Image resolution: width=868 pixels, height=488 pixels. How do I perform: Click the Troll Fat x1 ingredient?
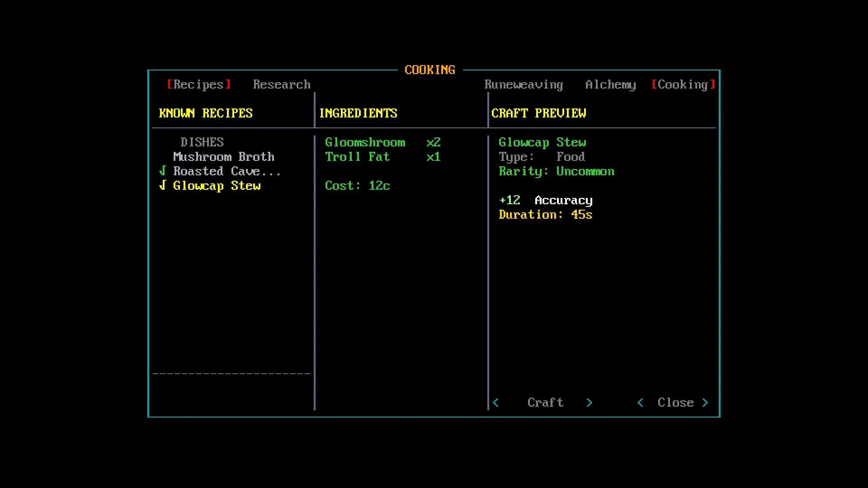tap(383, 157)
